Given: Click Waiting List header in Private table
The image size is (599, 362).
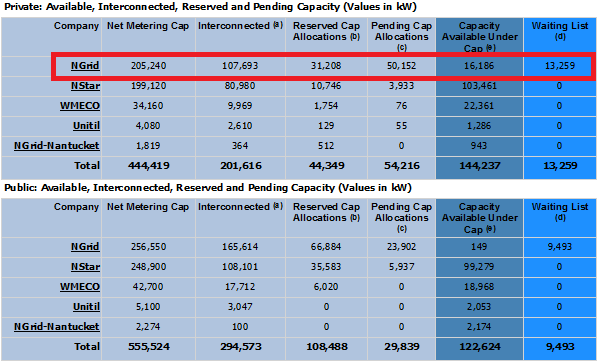Looking at the screenshot, I should (x=560, y=31).
